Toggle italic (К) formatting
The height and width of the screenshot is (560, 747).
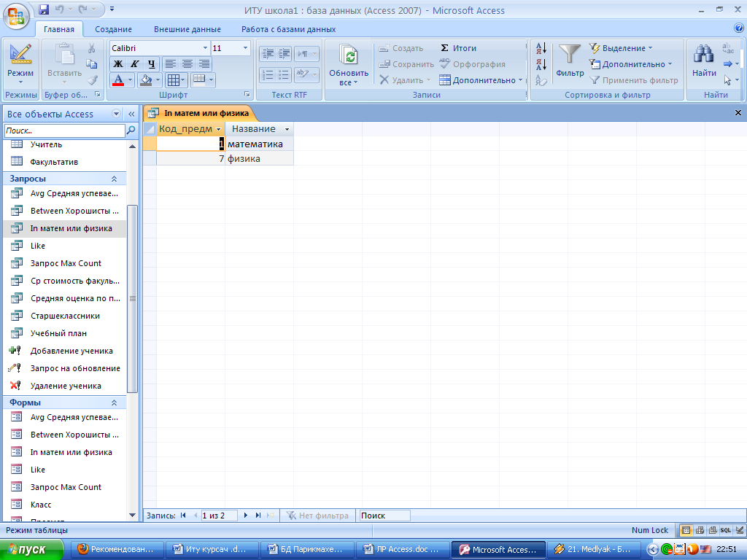135,64
